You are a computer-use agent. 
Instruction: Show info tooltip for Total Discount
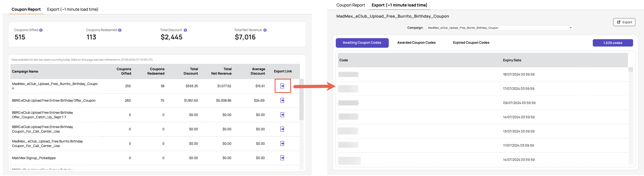point(185,30)
